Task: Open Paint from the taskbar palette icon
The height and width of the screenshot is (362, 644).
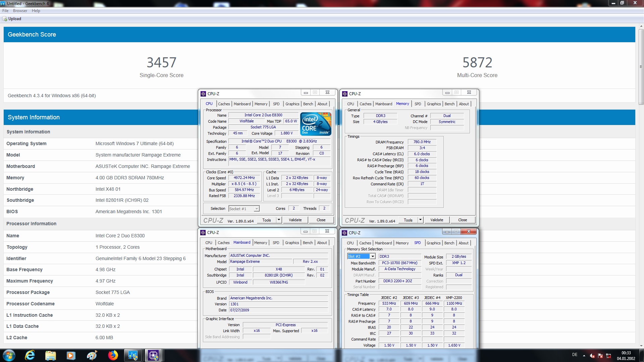Action: pyautogui.click(x=92, y=355)
